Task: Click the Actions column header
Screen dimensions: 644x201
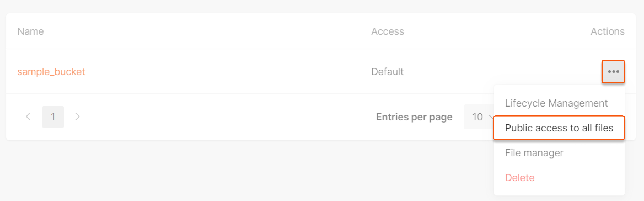Action: (608, 31)
